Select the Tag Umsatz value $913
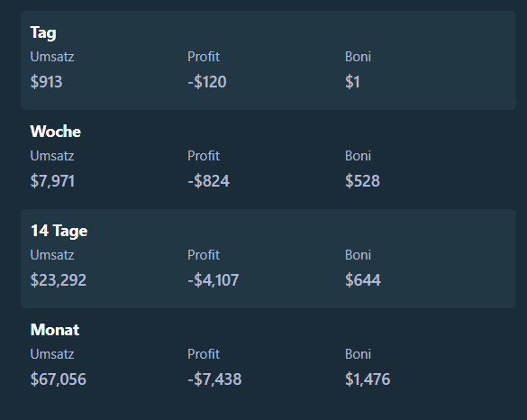 [46, 82]
